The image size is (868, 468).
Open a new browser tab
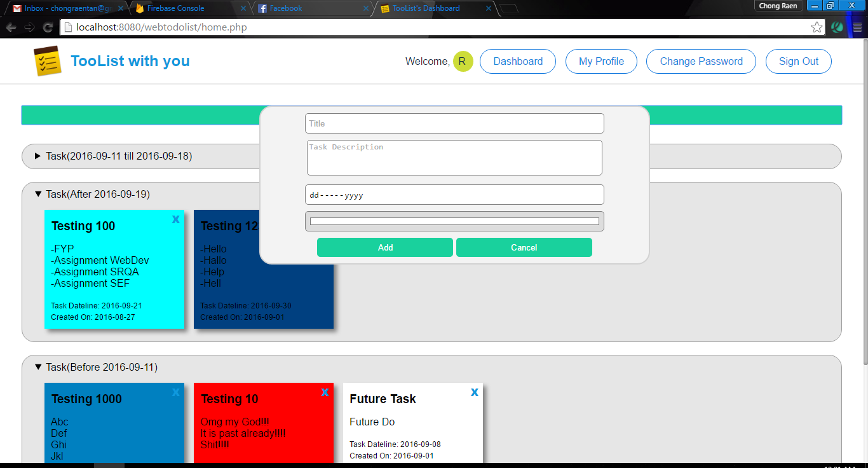509,8
